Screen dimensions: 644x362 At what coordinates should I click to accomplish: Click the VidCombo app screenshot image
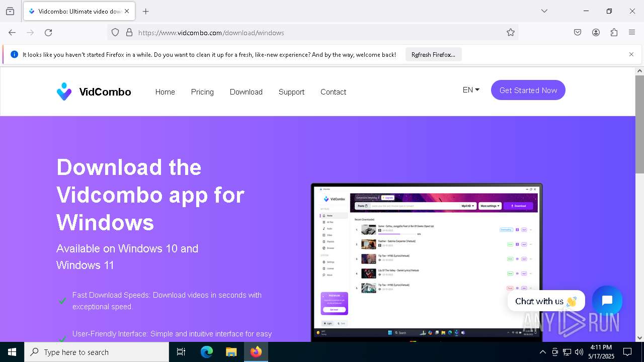tap(427, 262)
